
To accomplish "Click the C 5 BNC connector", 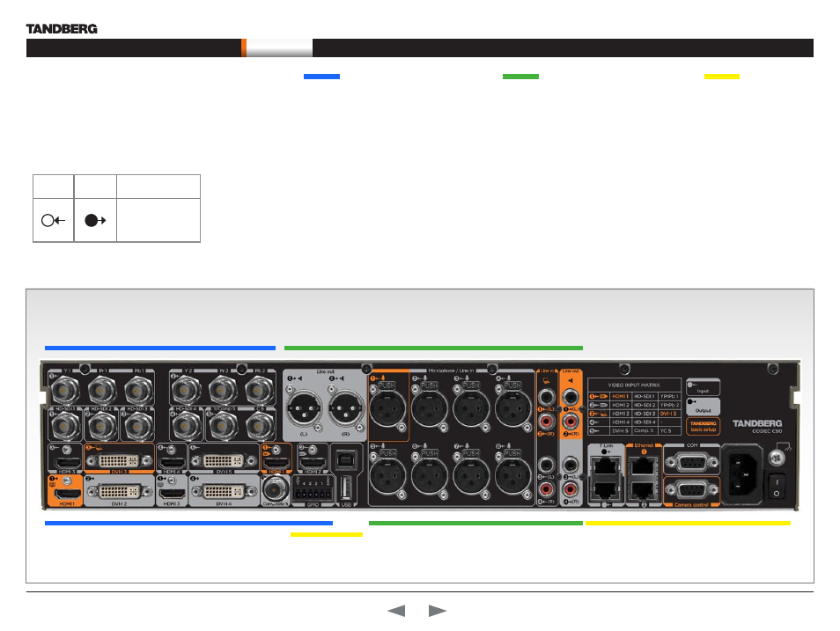I will [x=260, y=426].
